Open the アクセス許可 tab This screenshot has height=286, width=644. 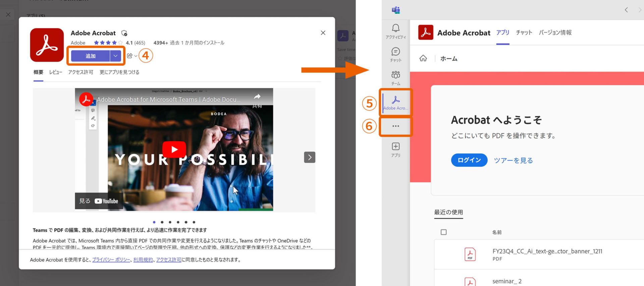point(80,72)
